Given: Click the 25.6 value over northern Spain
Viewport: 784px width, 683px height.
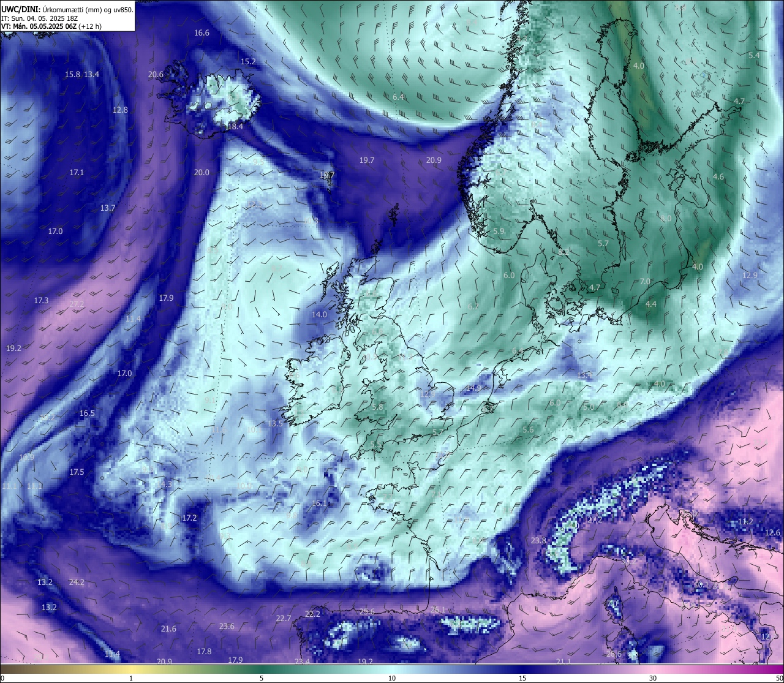Looking at the screenshot, I should tap(366, 612).
